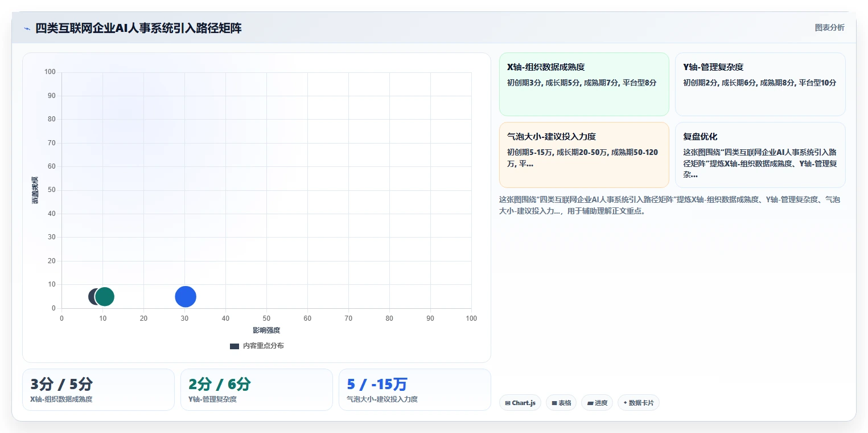Click the Y轴-管理复杂度 label under 2分 / 6分
The image size is (868, 433).
pyautogui.click(x=212, y=399)
